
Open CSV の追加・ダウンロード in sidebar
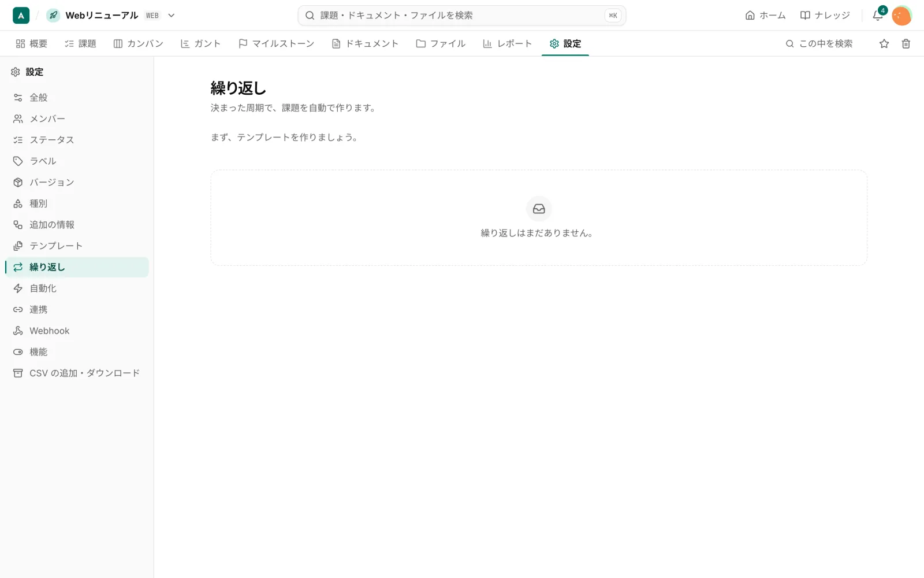coord(77,373)
